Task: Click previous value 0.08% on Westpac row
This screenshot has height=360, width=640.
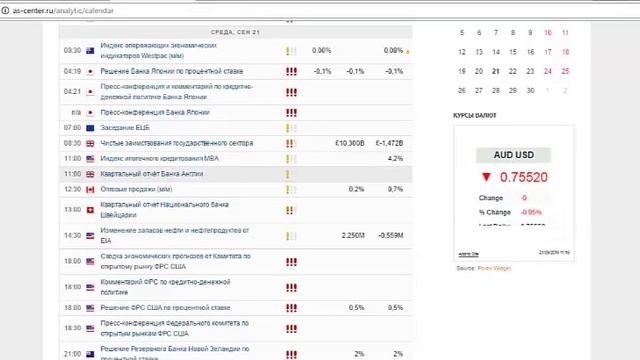Action: pos(393,50)
